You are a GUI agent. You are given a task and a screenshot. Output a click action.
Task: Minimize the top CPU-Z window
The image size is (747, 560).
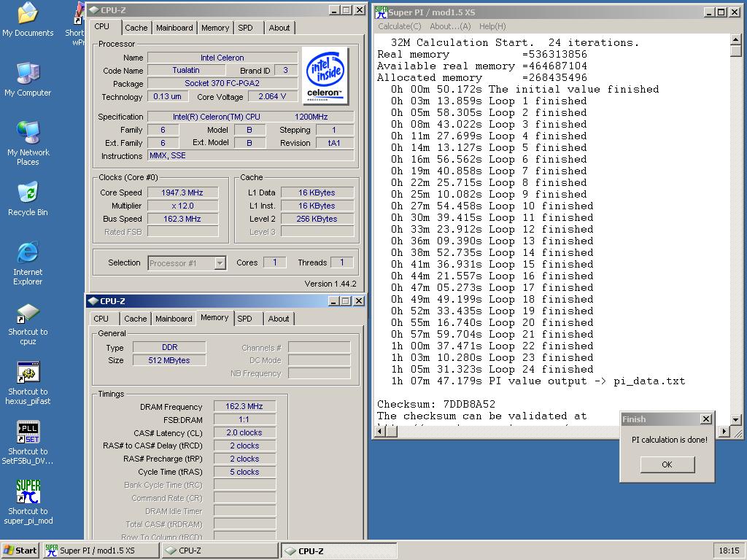coord(335,10)
